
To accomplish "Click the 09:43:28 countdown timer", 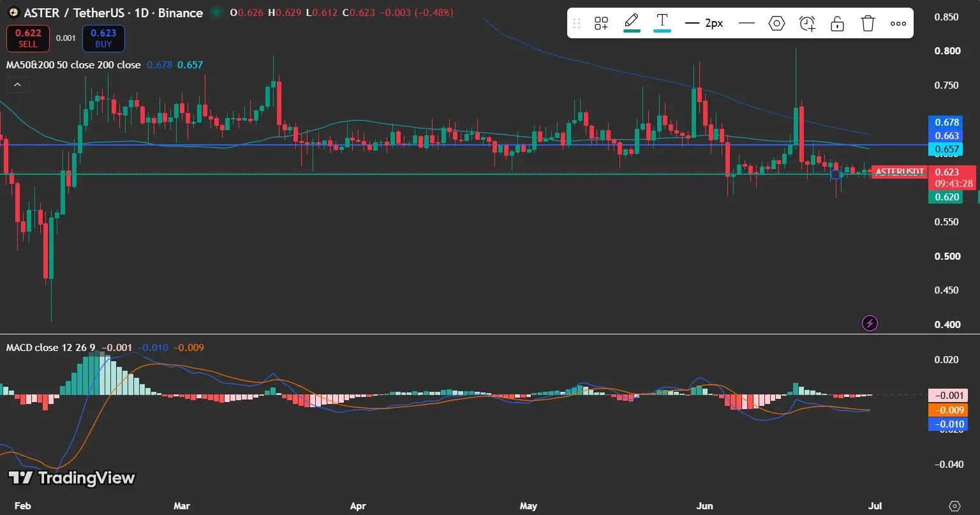I will click(x=954, y=184).
